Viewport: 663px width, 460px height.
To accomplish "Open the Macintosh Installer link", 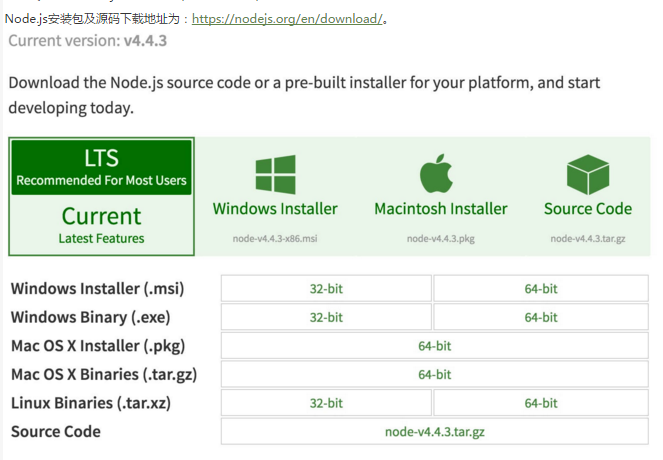I will pos(441,209).
